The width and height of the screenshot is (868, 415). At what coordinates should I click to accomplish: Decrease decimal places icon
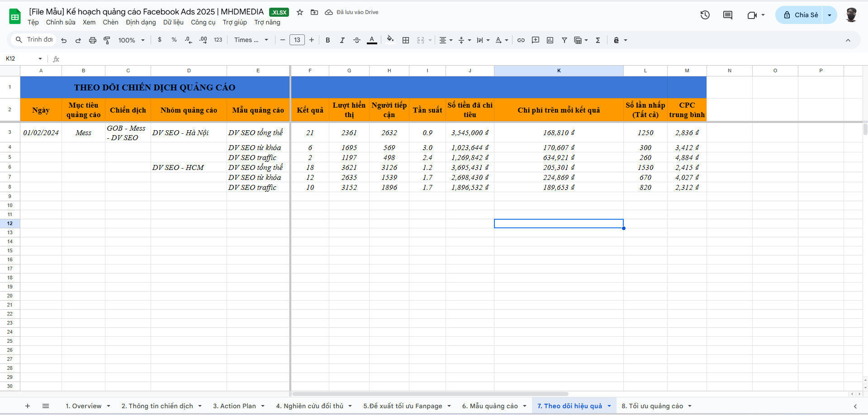[189, 40]
